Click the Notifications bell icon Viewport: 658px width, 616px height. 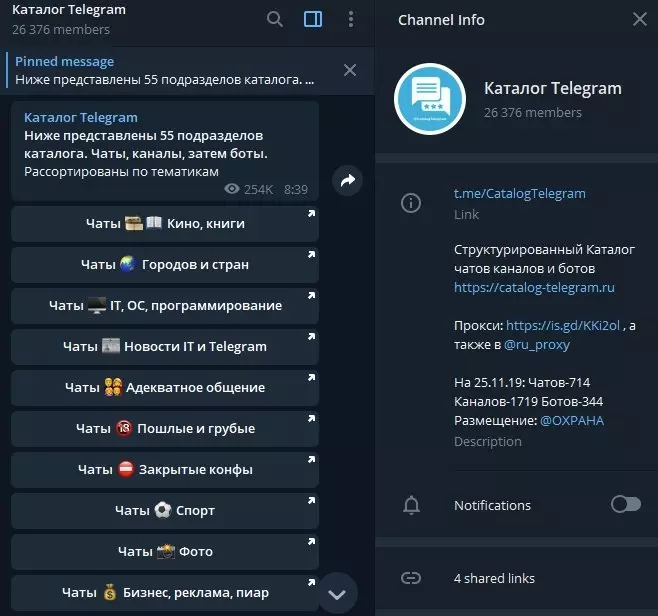(x=411, y=505)
